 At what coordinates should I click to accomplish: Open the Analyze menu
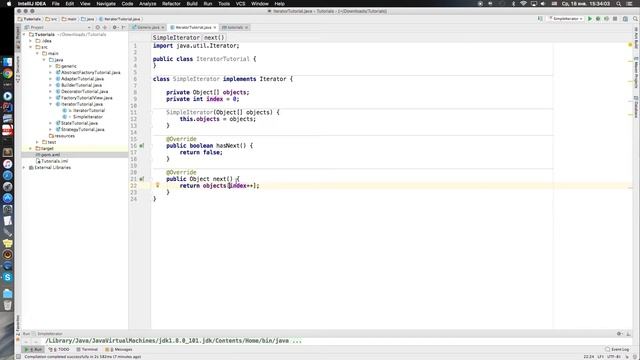[147, 4]
